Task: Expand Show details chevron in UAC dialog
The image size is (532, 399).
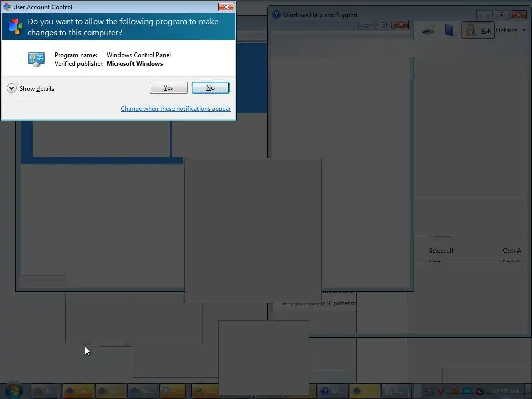Action: tap(11, 88)
